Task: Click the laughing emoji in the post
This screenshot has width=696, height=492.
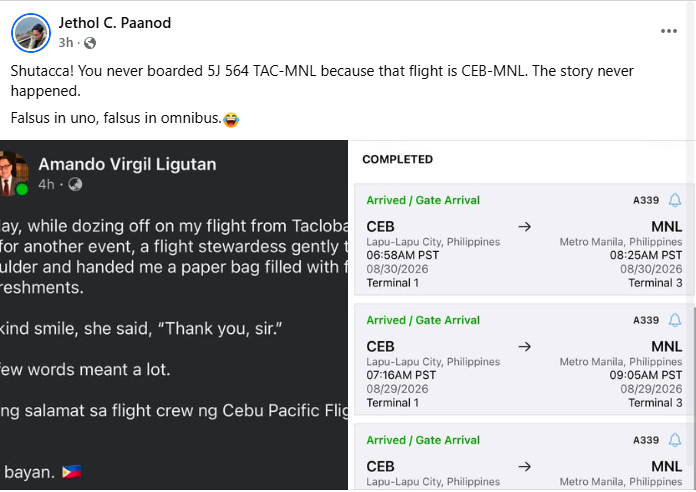Action: coord(231,119)
